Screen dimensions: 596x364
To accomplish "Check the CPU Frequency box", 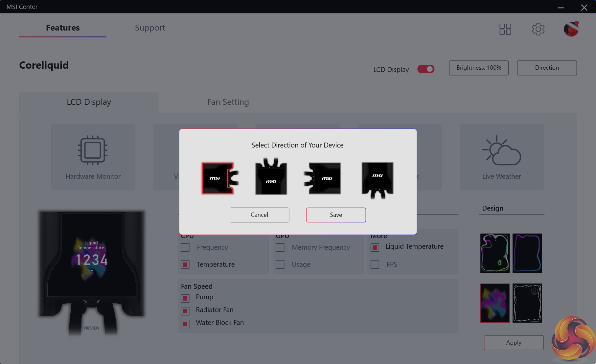I will coord(185,247).
